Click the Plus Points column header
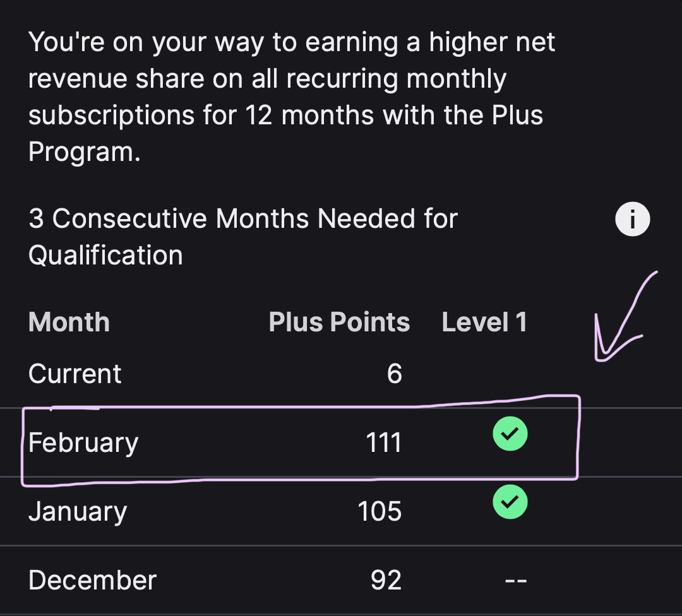The width and height of the screenshot is (682, 616). [x=339, y=323]
